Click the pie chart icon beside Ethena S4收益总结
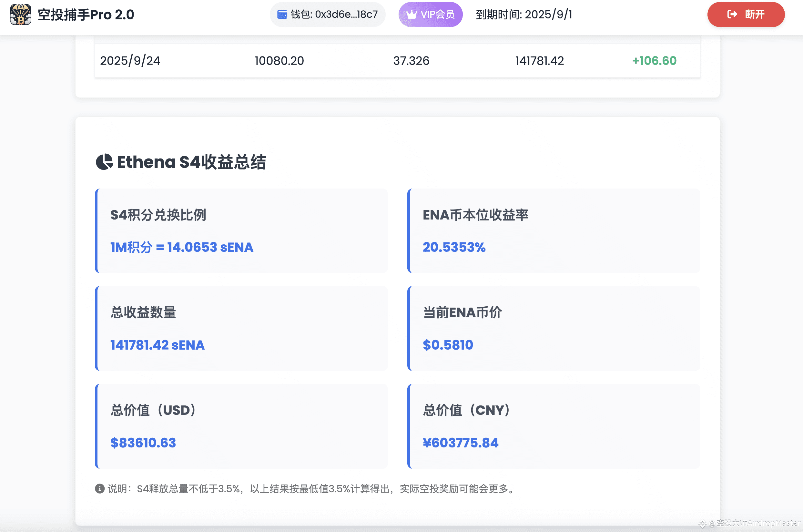803x532 pixels. point(104,162)
